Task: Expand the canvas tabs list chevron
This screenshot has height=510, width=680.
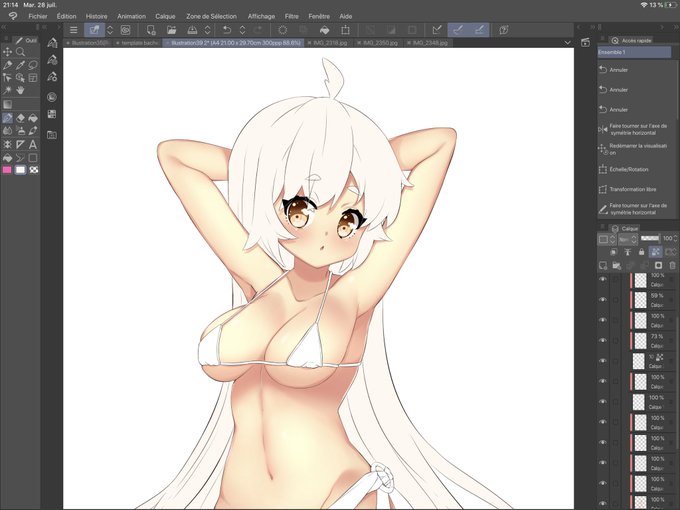Action: point(567,42)
